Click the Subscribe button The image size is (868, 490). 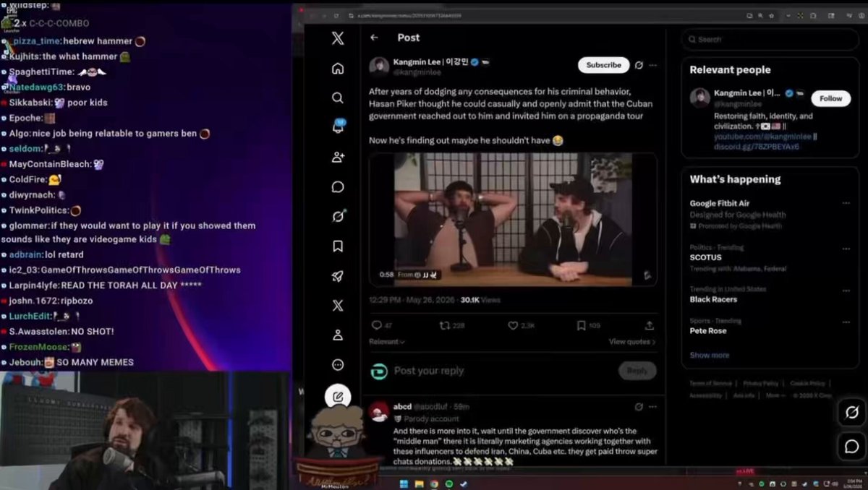[603, 65]
